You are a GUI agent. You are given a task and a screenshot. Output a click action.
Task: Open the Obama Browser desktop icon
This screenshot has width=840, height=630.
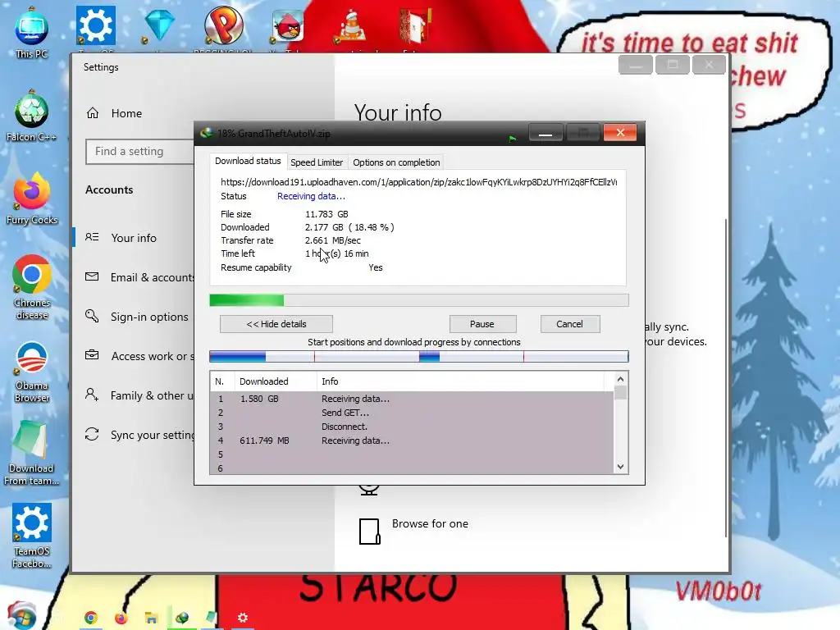[32, 371]
